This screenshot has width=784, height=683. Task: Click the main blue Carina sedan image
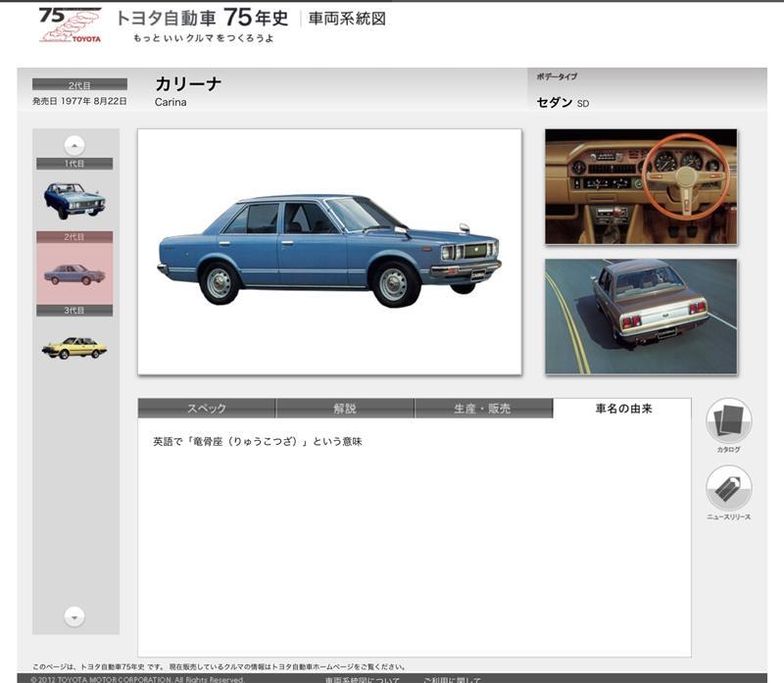330,252
